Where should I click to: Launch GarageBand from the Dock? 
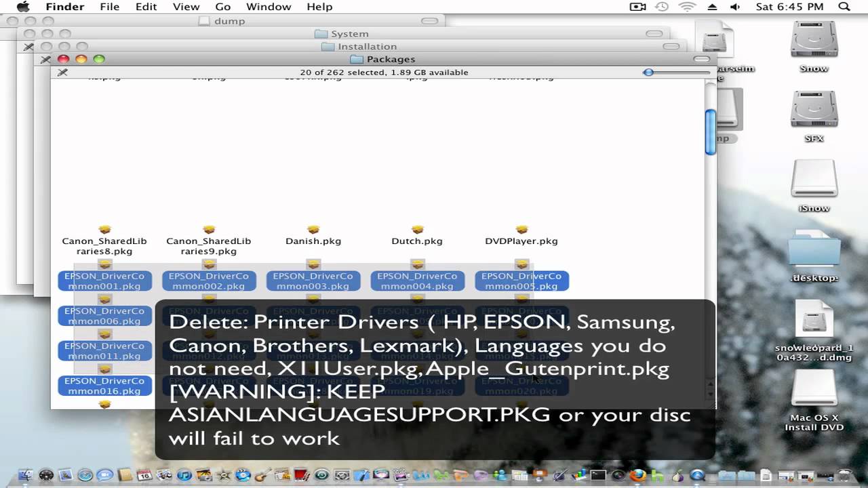pyautogui.click(x=262, y=474)
